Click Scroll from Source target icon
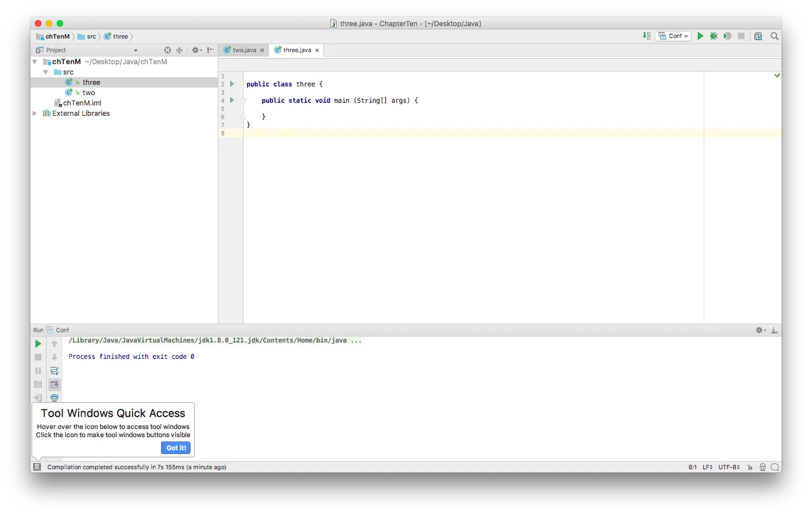 168,50
